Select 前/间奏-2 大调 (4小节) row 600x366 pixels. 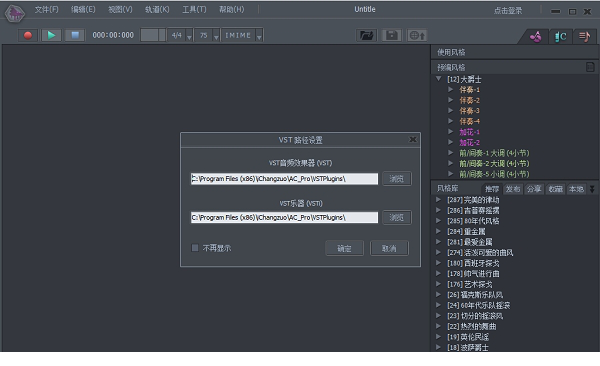pos(494,163)
